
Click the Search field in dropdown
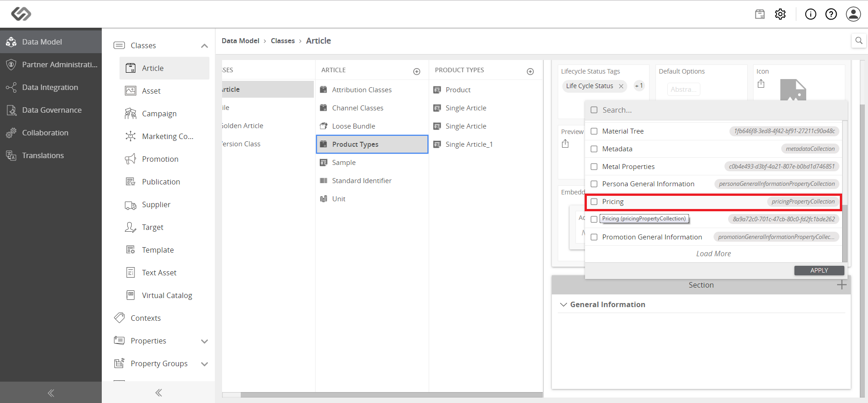[x=722, y=110]
